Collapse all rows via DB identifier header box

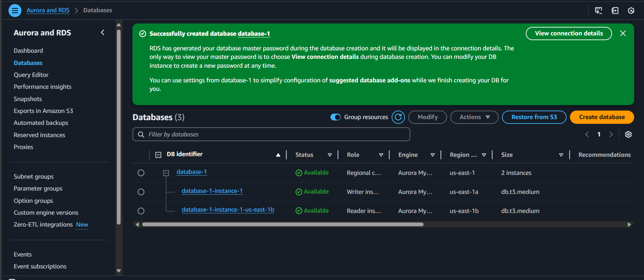tap(158, 155)
